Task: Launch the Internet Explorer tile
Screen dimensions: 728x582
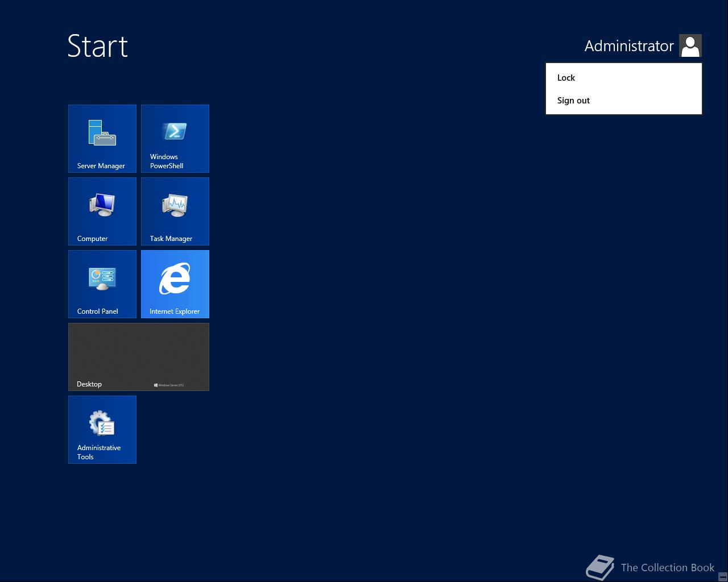Action: [175, 284]
